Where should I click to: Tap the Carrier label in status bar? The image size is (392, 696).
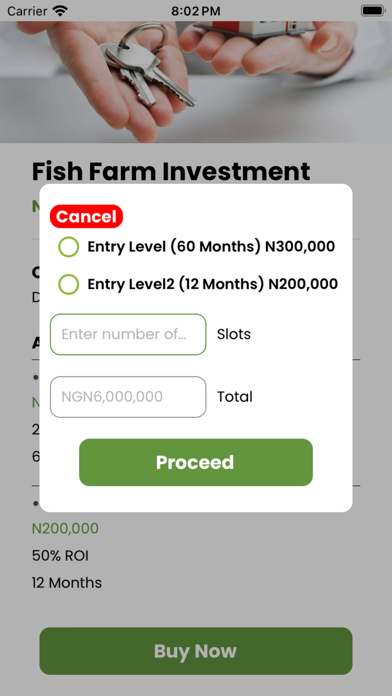click(x=27, y=11)
